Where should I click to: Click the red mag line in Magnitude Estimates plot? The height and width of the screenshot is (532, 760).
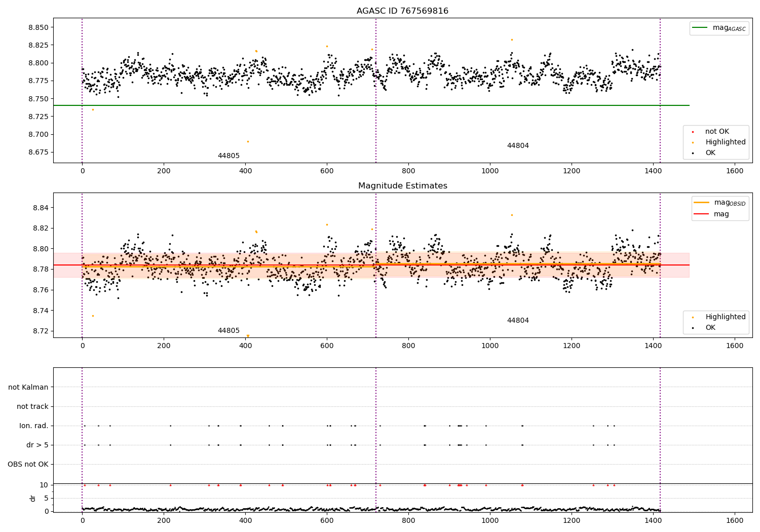(x=371, y=265)
